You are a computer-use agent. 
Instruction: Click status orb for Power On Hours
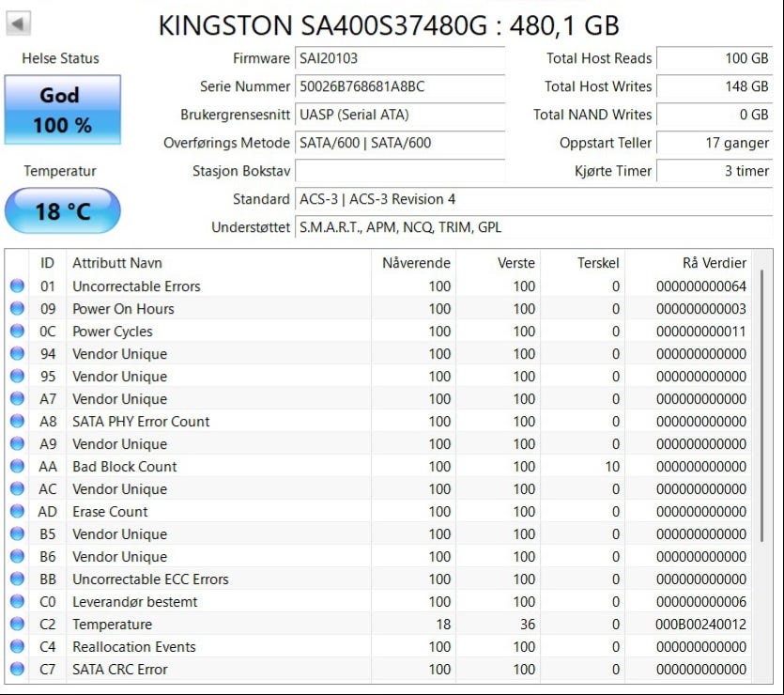(17, 308)
